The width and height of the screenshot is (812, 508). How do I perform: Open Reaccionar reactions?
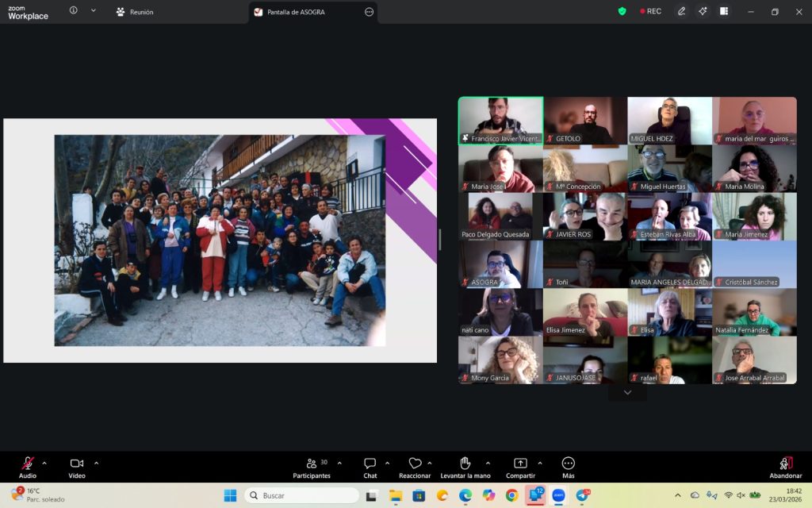coord(415,464)
